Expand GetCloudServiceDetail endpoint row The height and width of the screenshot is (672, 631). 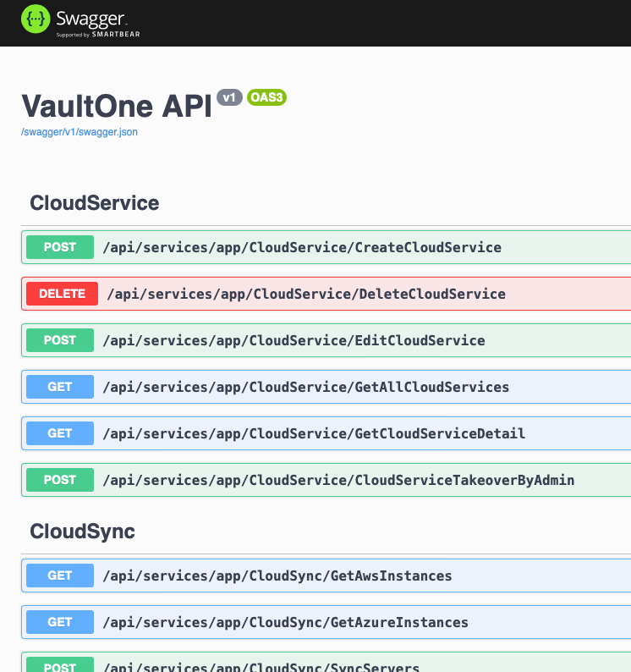314,433
